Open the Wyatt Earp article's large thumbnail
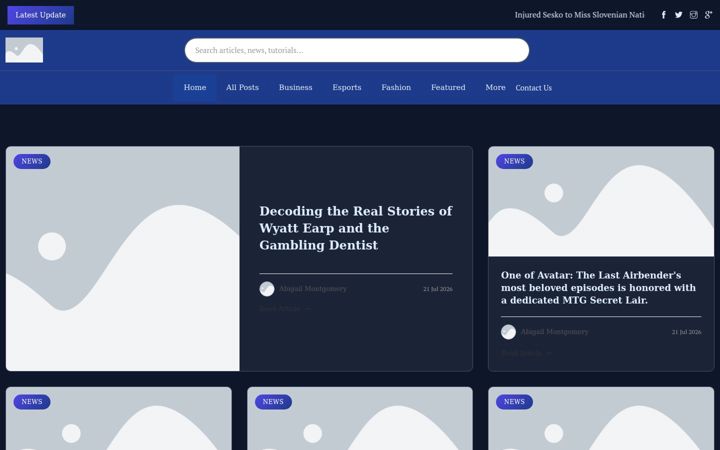The width and height of the screenshot is (720, 450). point(123,259)
